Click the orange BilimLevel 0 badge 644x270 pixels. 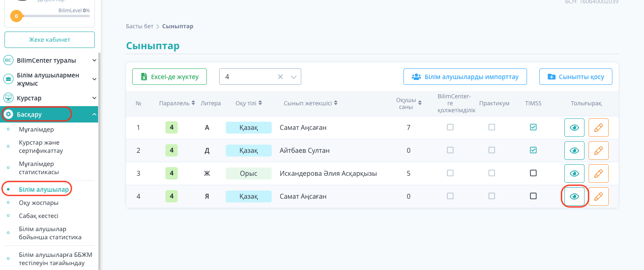tap(16, 16)
